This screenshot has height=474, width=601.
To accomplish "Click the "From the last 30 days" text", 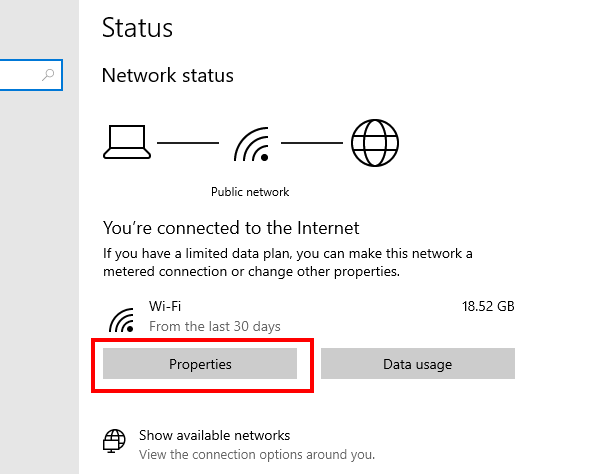I will 214,326.
